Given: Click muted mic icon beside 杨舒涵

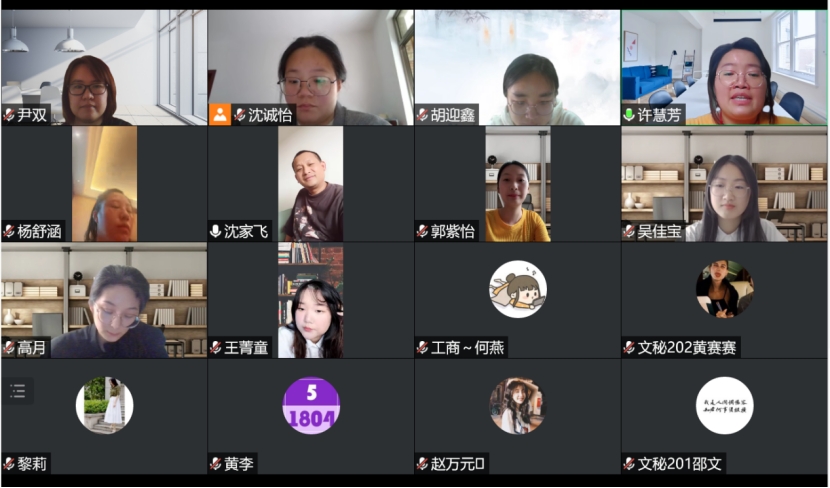Looking at the screenshot, I should click(9, 231).
